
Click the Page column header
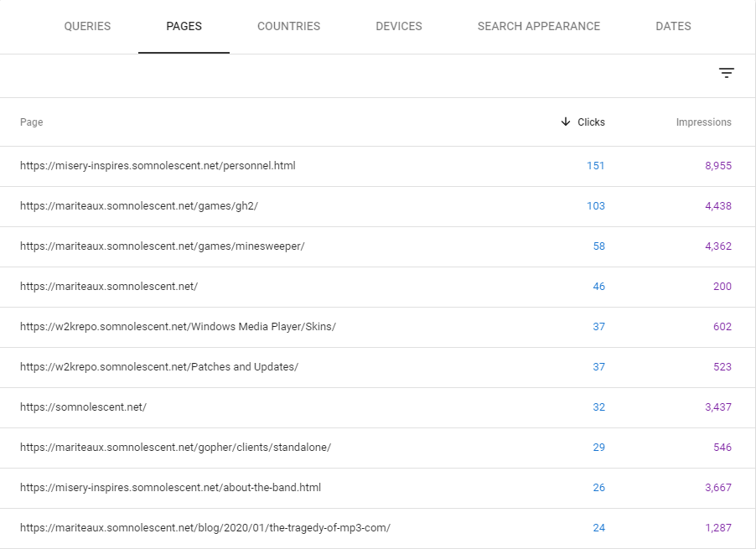tap(32, 122)
